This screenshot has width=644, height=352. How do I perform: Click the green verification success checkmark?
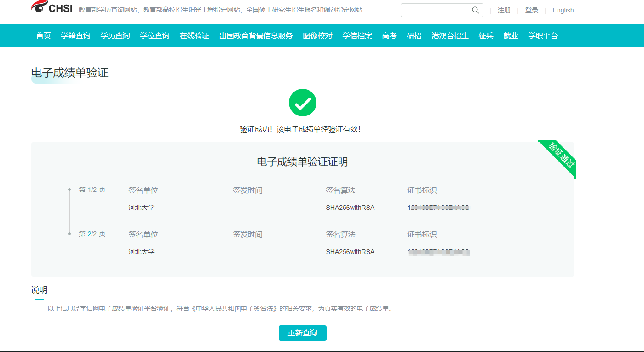click(x=302, y=103)
